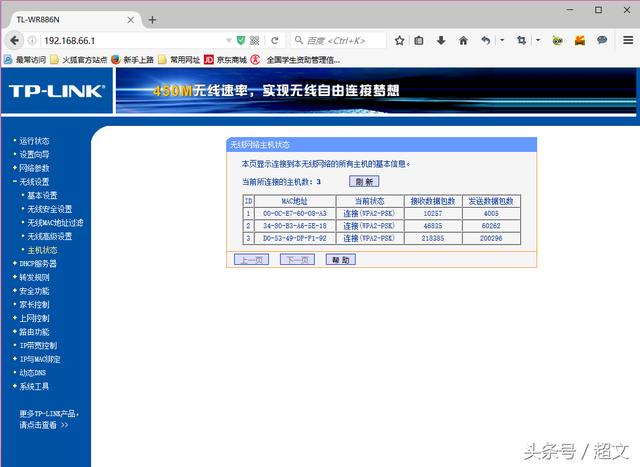640x467 pixels.
Task: Open 动态DNS in the sidebar
Action: [x=33, y=373]
